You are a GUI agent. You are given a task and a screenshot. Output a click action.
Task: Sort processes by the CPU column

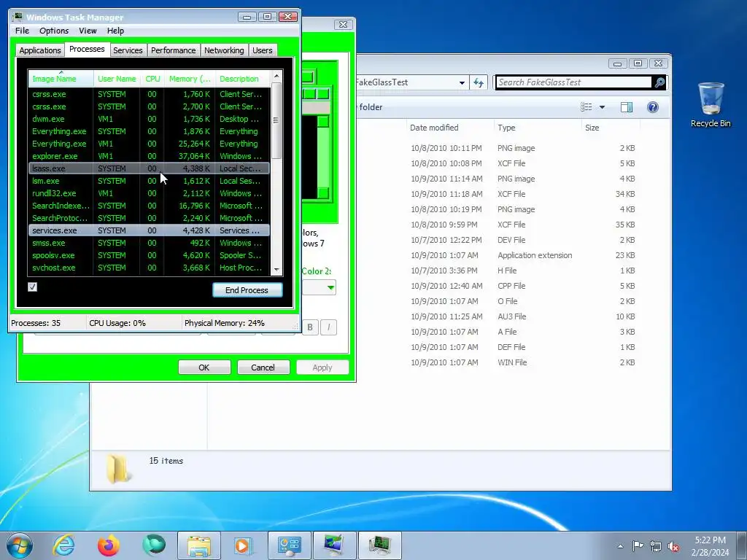(x=152, y=79)
